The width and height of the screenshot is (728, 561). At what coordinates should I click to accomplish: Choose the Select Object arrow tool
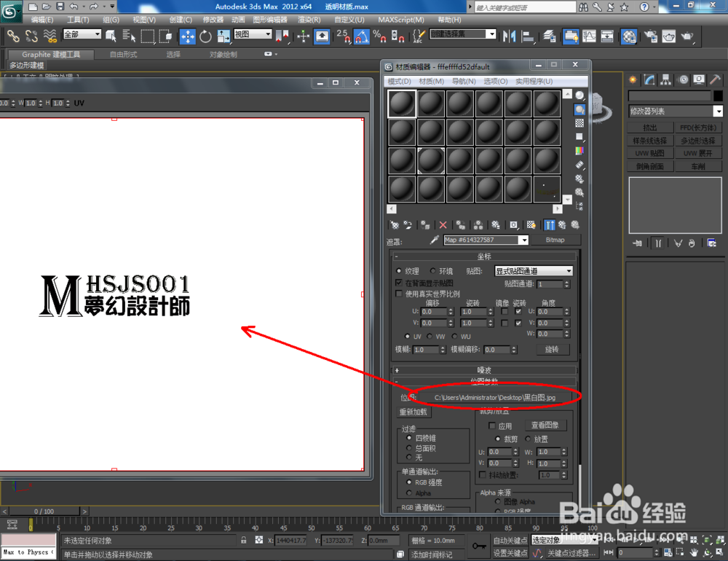(x=111, y=36)
